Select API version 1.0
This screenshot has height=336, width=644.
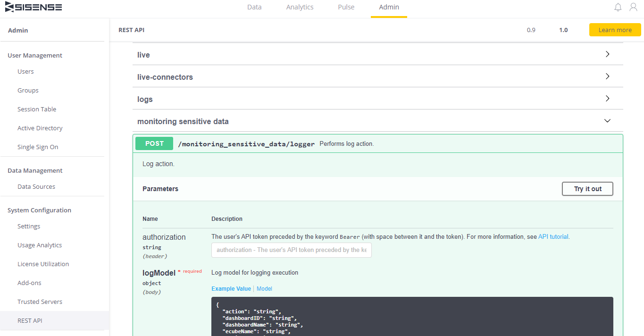[563, 30]
